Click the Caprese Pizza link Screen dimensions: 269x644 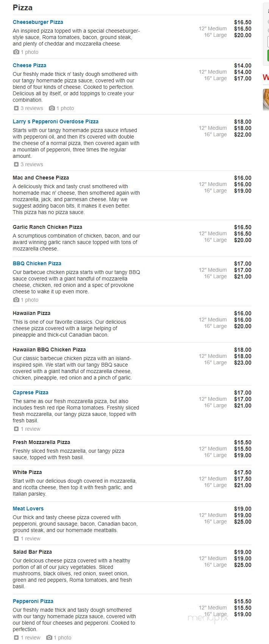[30, 392]
